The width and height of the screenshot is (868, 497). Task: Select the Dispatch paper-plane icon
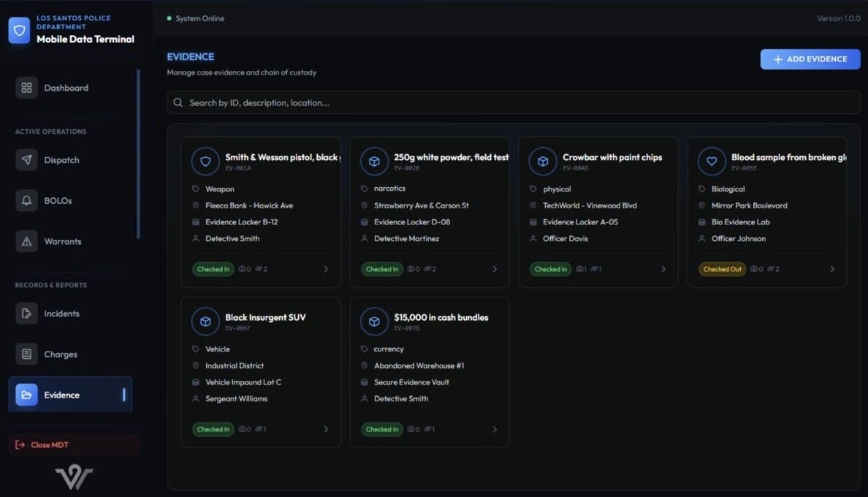(26, 159)
